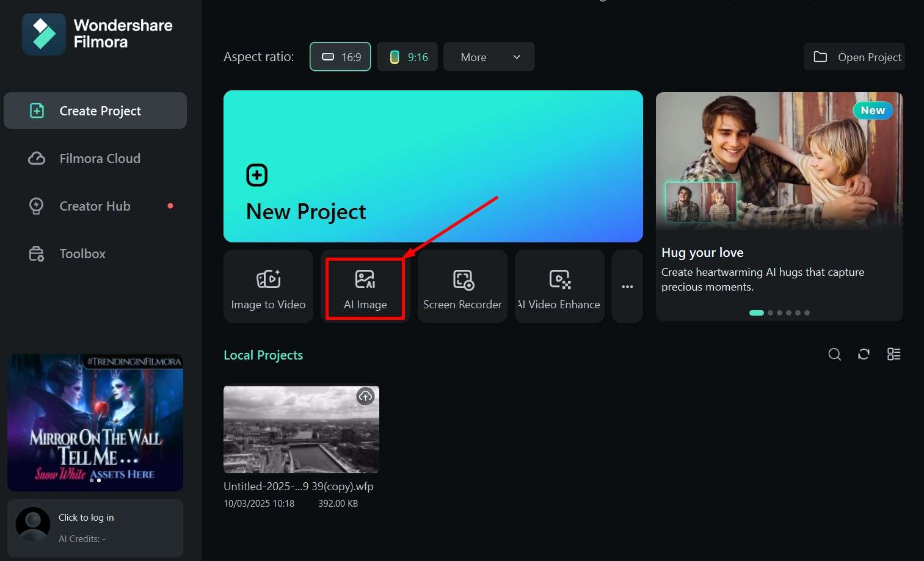The width and height of the screenshot is (924, 561).
Task: Open the AI Video Enhance tool
Action: [559, 286]
